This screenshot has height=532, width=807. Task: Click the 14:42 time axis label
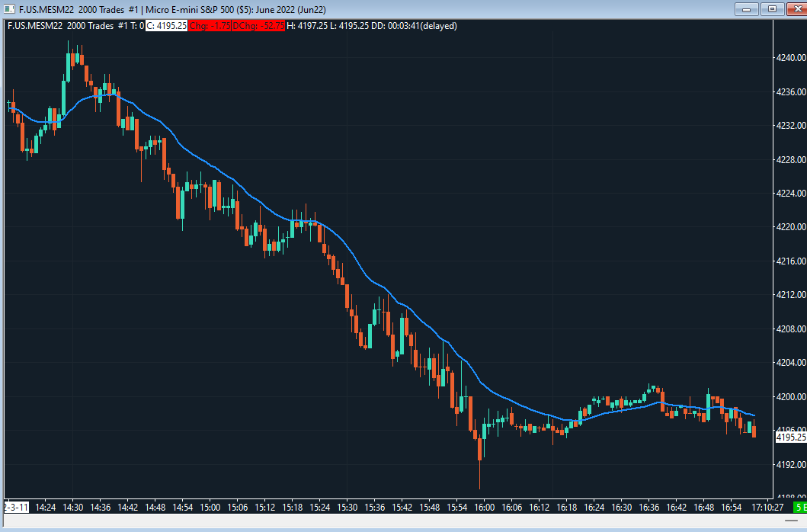coord(127,508)
